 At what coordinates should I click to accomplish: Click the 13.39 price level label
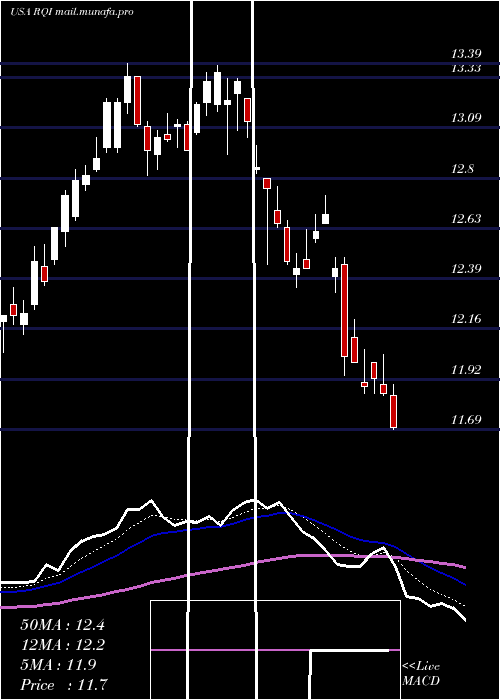tap(466, 54)
